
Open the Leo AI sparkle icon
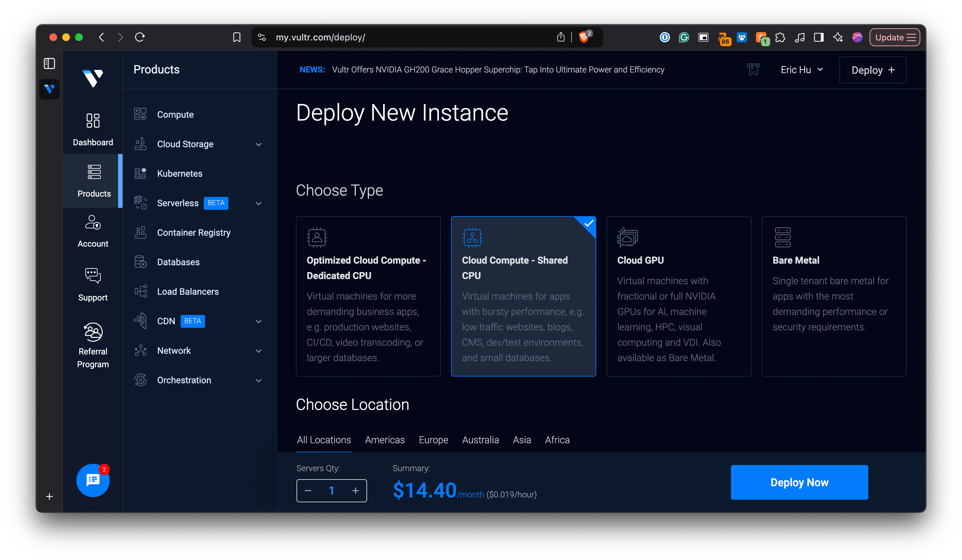point(838,37)
